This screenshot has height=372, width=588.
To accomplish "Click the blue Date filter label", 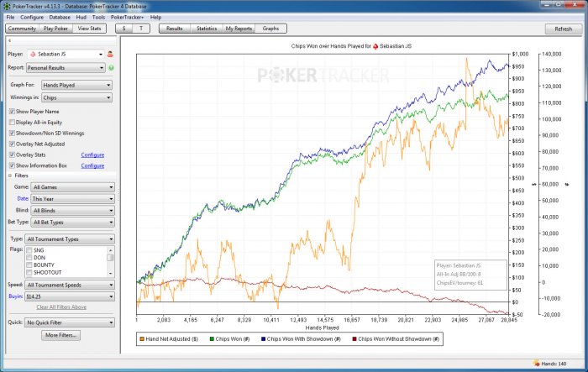I will pyautogui.click(x=23, y=199).
